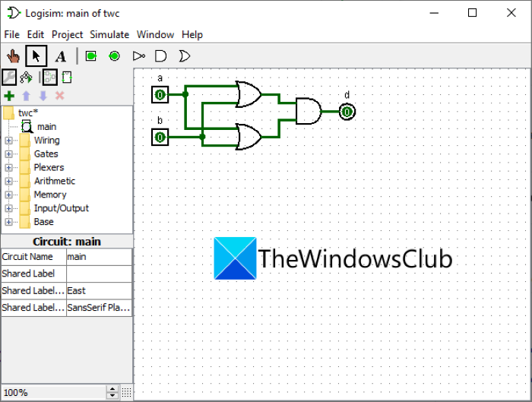Switch to circuit appearance view icon
This screenshot has width=532, height=402.
[x=67, y=78]
